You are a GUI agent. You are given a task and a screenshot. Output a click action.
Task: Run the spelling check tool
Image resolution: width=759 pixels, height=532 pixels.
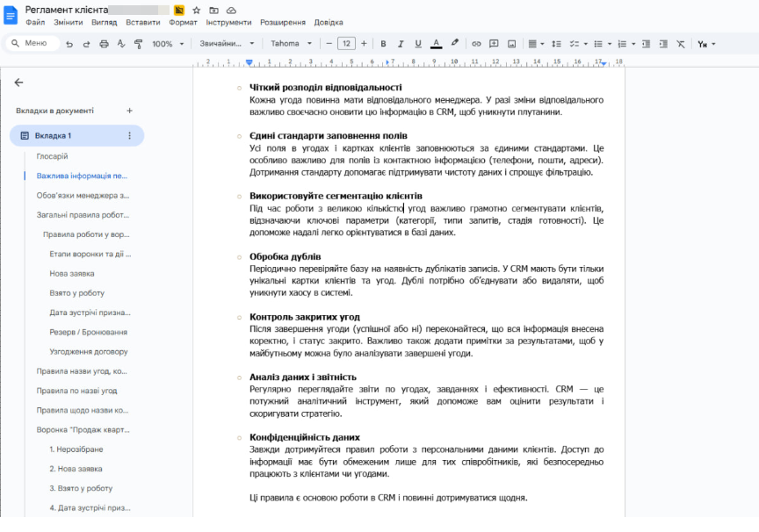click(119, 43)
